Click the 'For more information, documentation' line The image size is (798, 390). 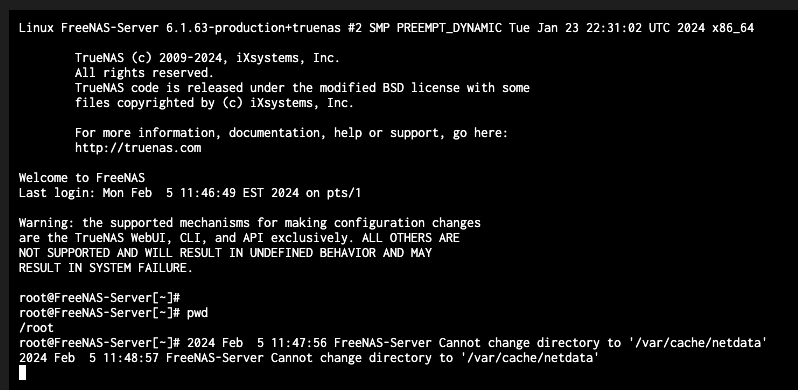pyautogui.click(x=291, y=133)
